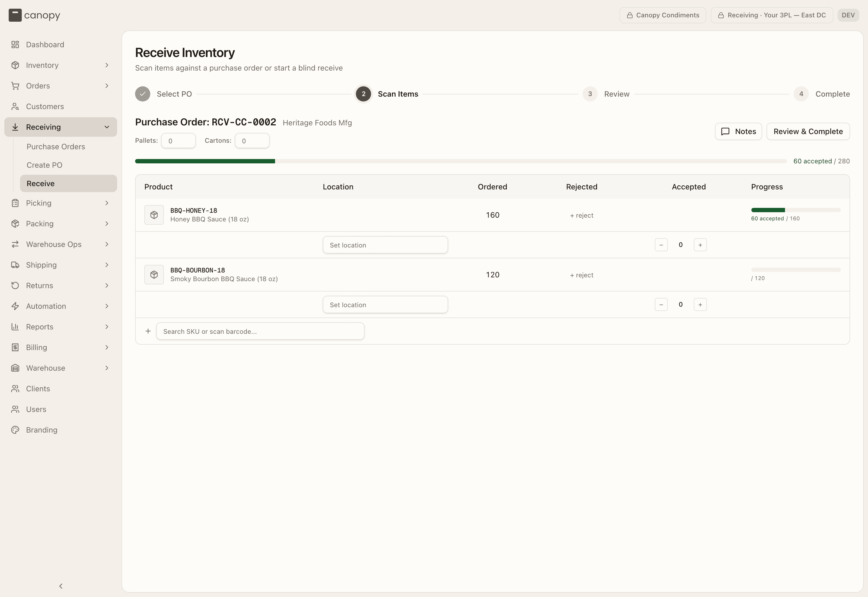Click the Orders cart icon
868x597 pixels.
[x=15, y=86]
